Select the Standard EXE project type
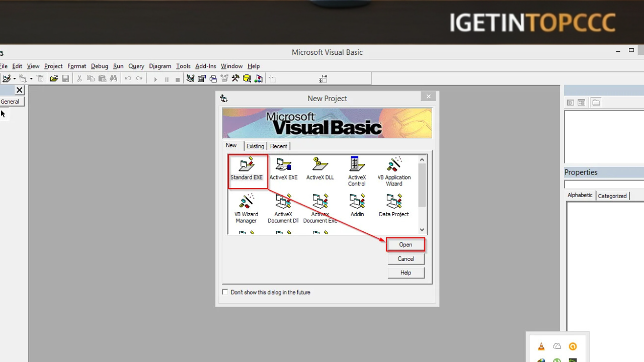 pos(247,169)
